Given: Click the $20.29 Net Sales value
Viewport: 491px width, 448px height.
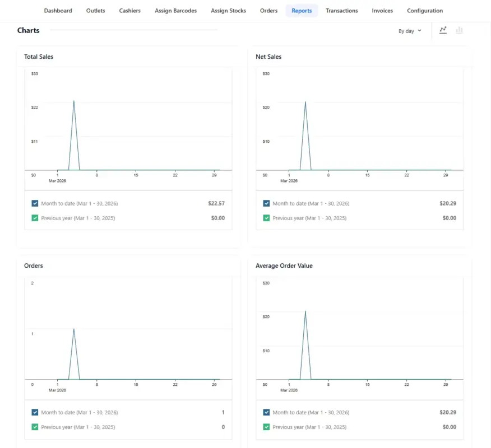Looking at the screenshot, I should pos(448,203).
